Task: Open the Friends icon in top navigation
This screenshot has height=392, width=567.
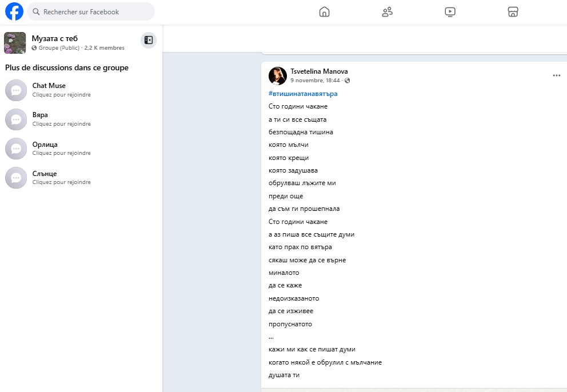Action: [x=388, y=11]
